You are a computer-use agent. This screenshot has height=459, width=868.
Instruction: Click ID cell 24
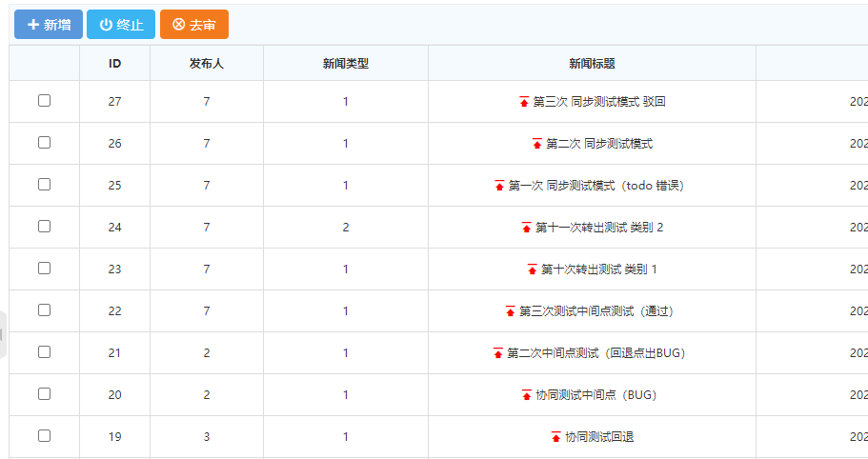pos(114,228)
